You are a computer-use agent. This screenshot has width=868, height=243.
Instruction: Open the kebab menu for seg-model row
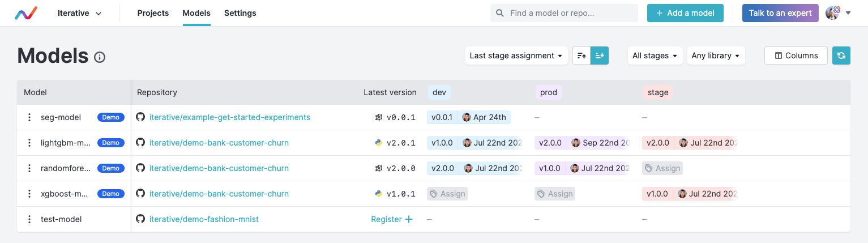29,117
